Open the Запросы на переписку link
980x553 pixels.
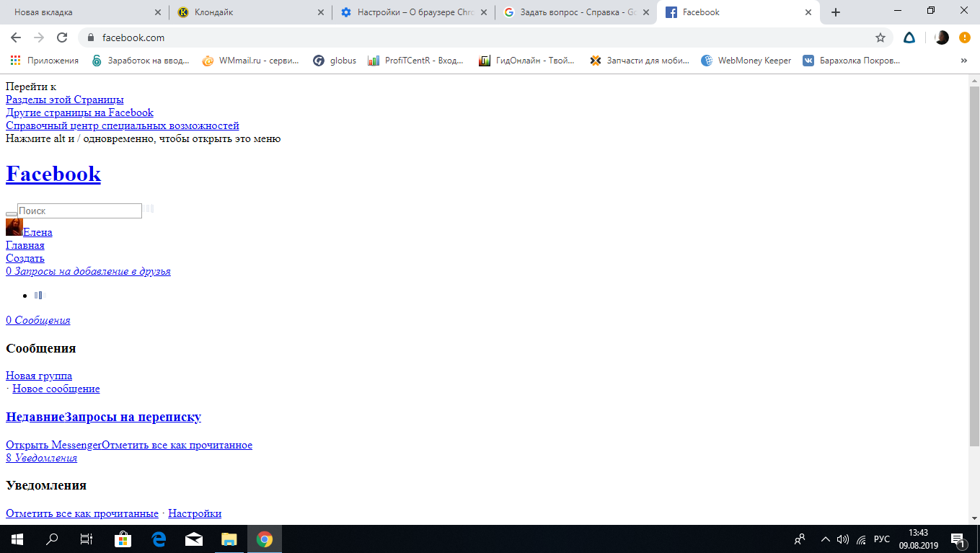(133, 417)
